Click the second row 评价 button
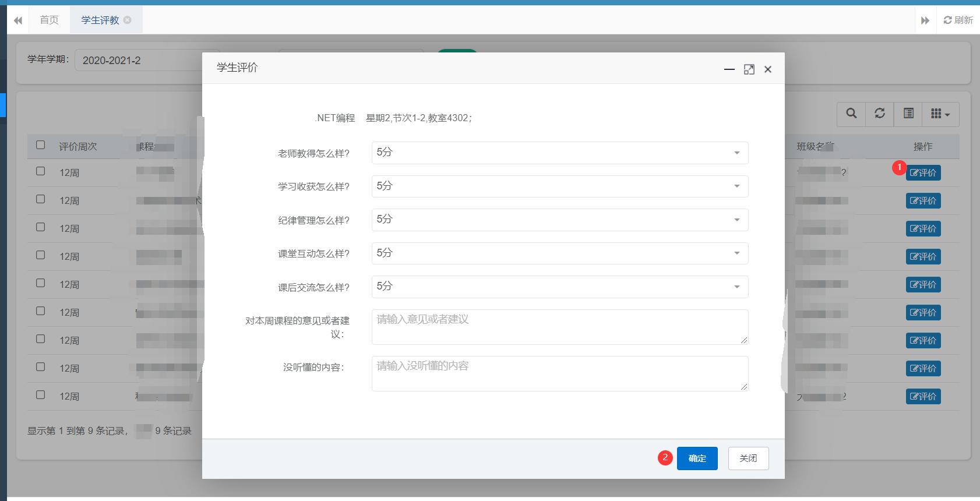Viewport: 980px width, 501px height. [923, 201]
